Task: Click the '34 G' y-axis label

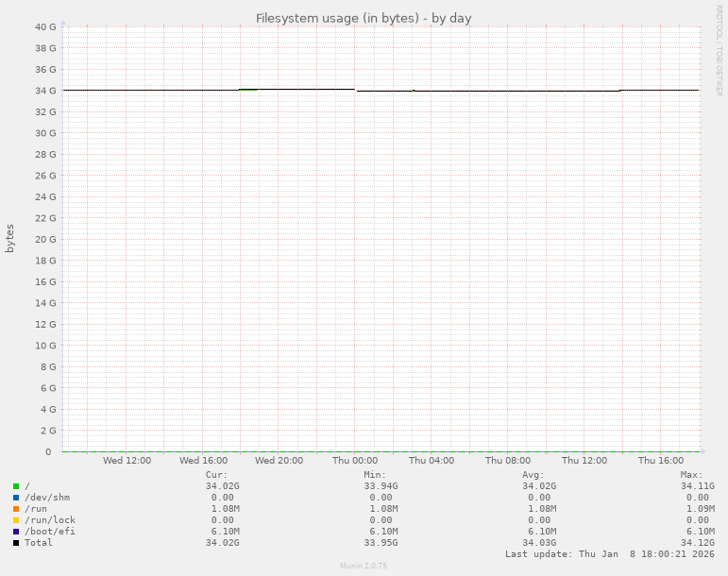Action: pos(45,91)
